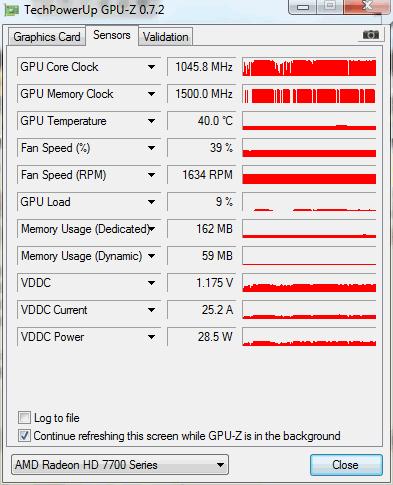Click the GPU Memory Clock red graph
The image size is (393, 485).
click(309, 94)
